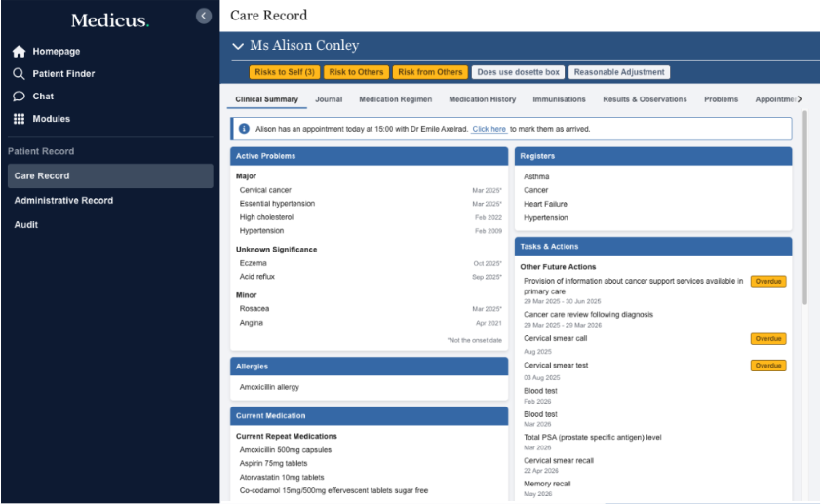Click the Does use dosette box tag
The width and height of the screenshot is (822, 504).
click(x=518, y=72)
